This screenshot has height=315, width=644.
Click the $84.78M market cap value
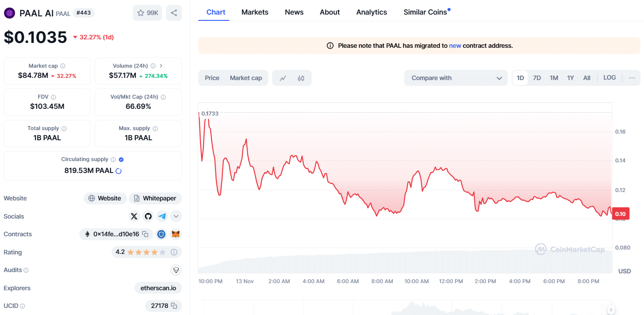[33, 76]
